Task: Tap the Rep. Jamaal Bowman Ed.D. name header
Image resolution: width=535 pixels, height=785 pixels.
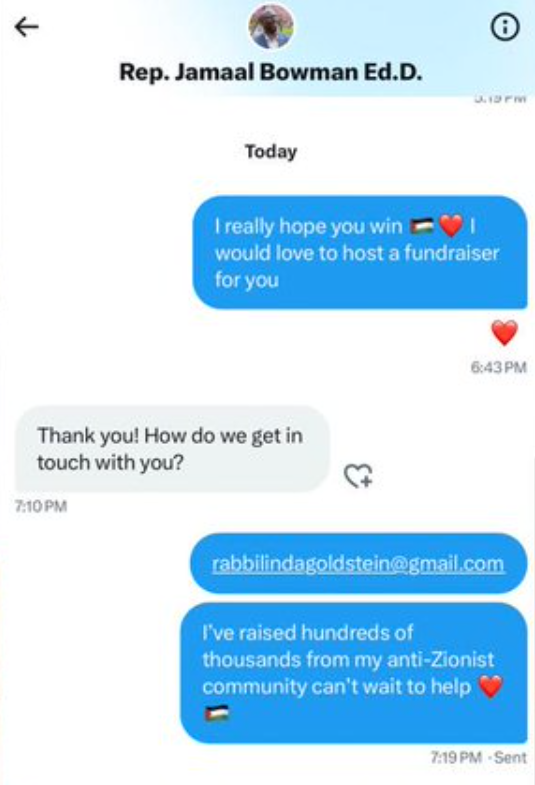Action: coord(271,73)
